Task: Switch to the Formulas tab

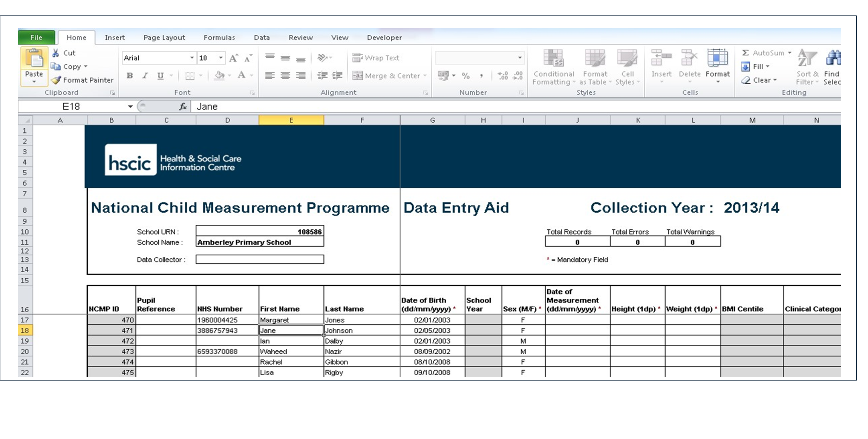Action: [x=219, y=37]
